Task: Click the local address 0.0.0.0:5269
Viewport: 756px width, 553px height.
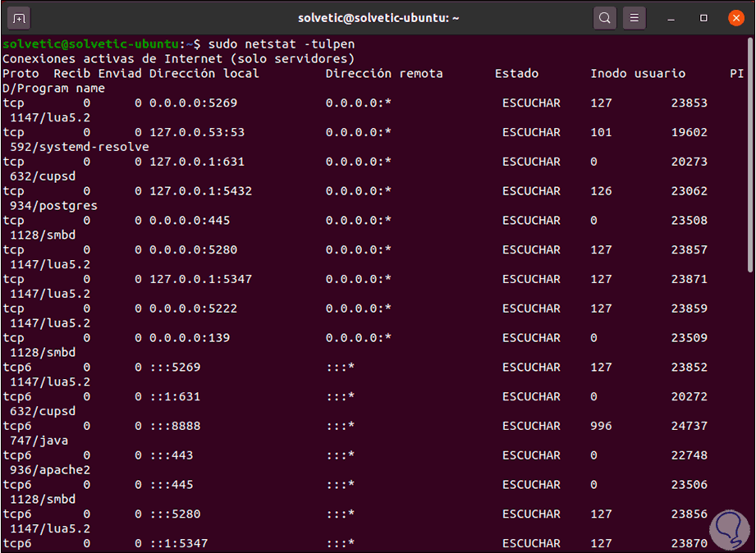Action: 194,103
